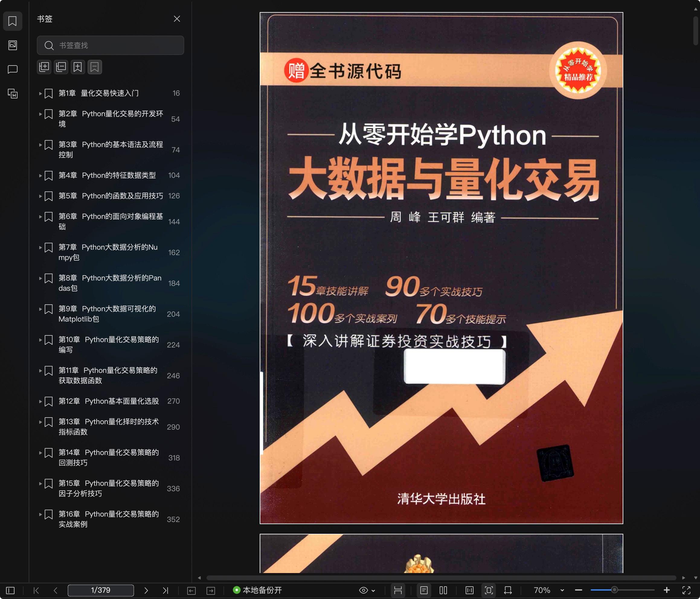The height and width of the screenshot is (599, 700).
Task: Click the fit-to-page icon in bottom toolbar
Action: pyautogui.click(x=489, y=590)
